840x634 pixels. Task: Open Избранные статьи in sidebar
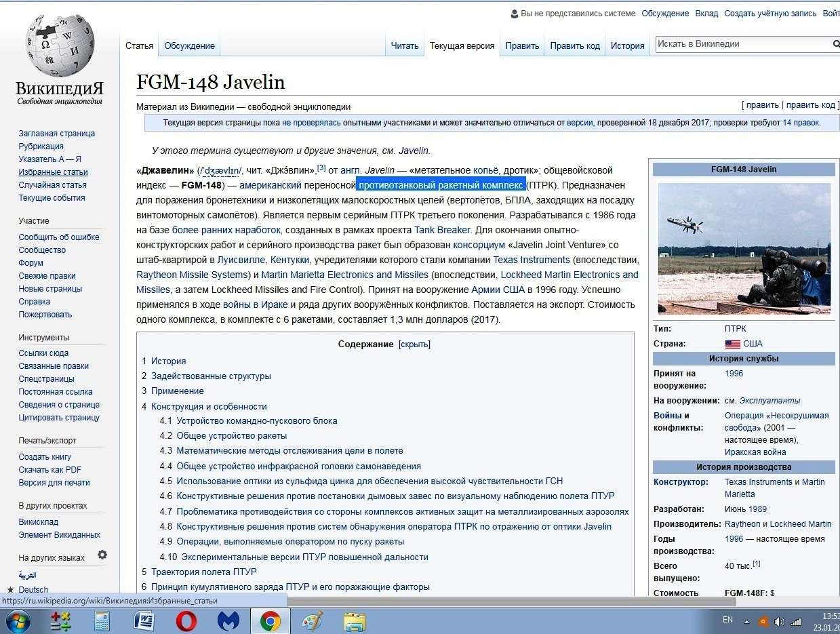pos(53,172)
